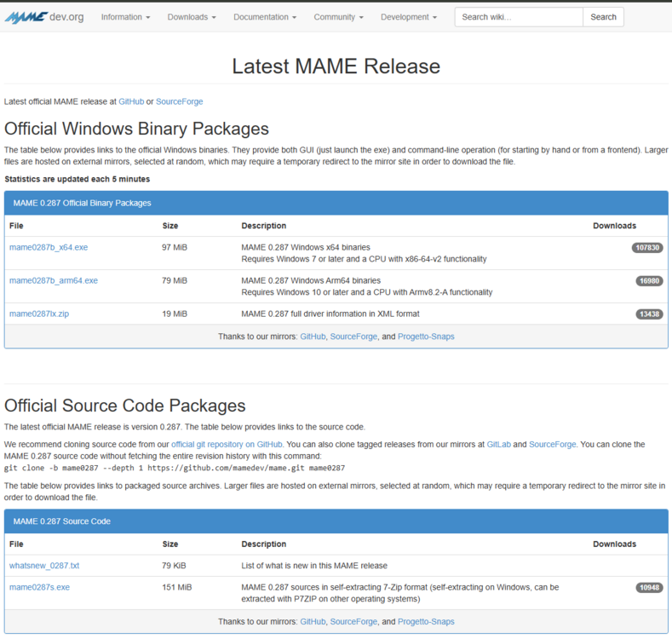Open SourceForge mirror link under binary packages

point(353,337)
